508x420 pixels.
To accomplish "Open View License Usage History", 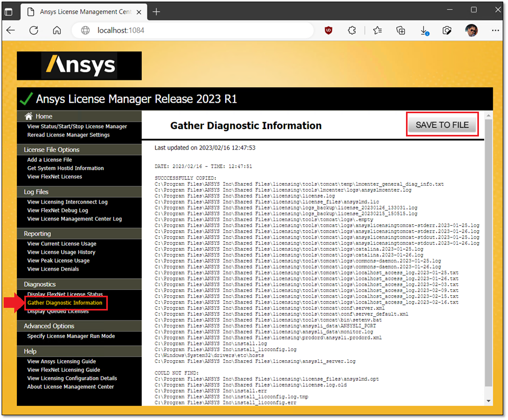I will 61,252.
